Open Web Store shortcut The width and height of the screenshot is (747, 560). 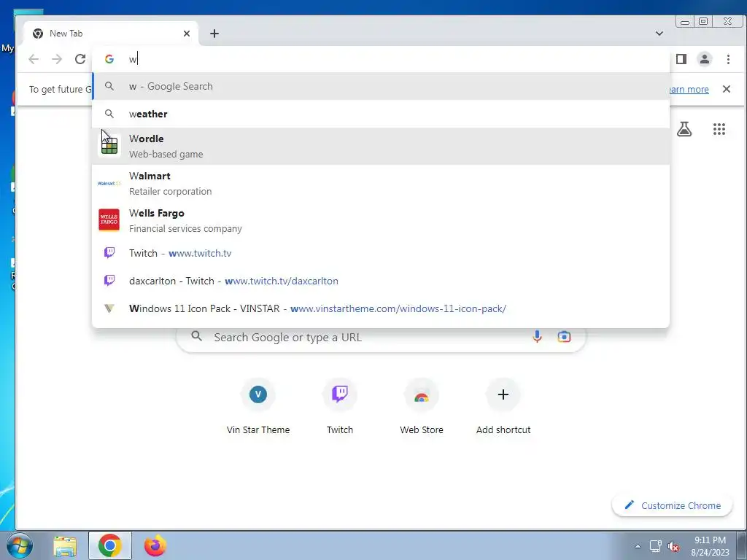(x=422, y=406)
